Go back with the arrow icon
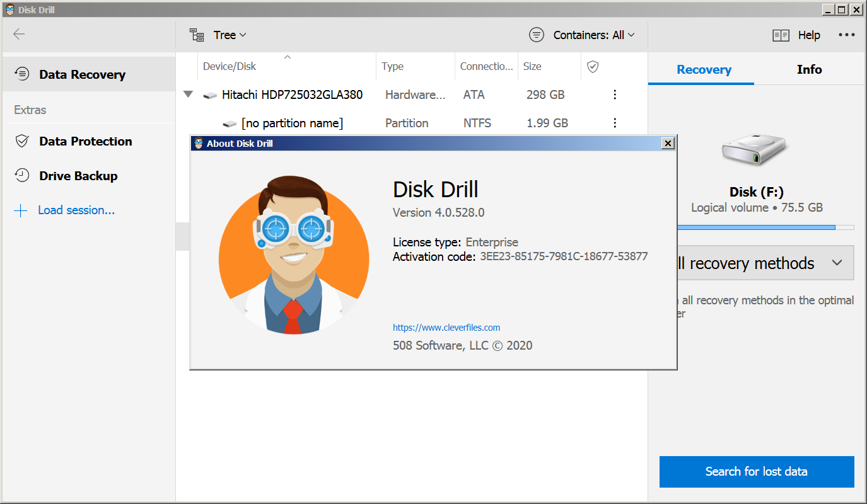This screenshot has width=867, height=504. pos(19,35)
